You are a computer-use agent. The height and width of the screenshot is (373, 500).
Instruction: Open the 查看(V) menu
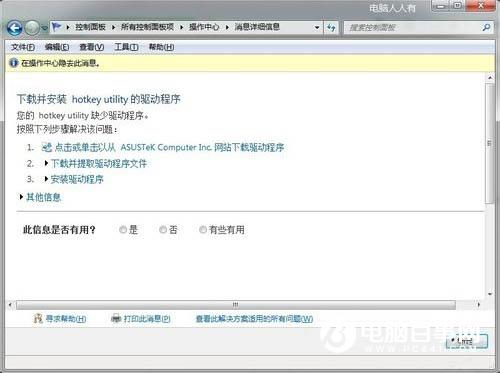point(92,47)
